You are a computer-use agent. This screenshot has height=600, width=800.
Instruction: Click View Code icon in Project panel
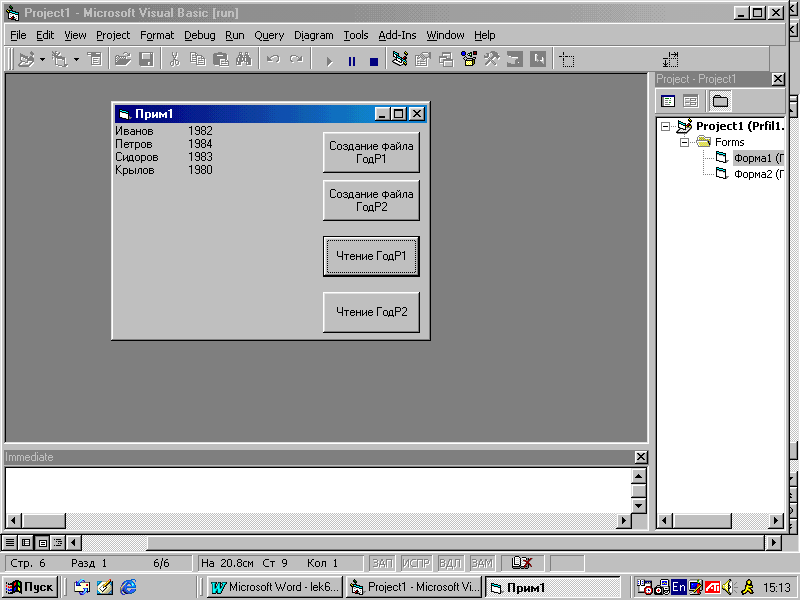[667, 101]
